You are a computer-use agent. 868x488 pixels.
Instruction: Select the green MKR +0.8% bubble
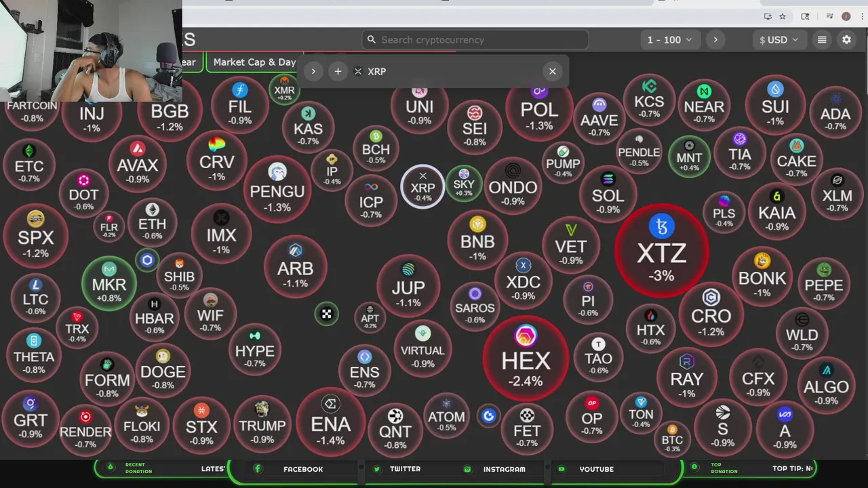point(108,283)
